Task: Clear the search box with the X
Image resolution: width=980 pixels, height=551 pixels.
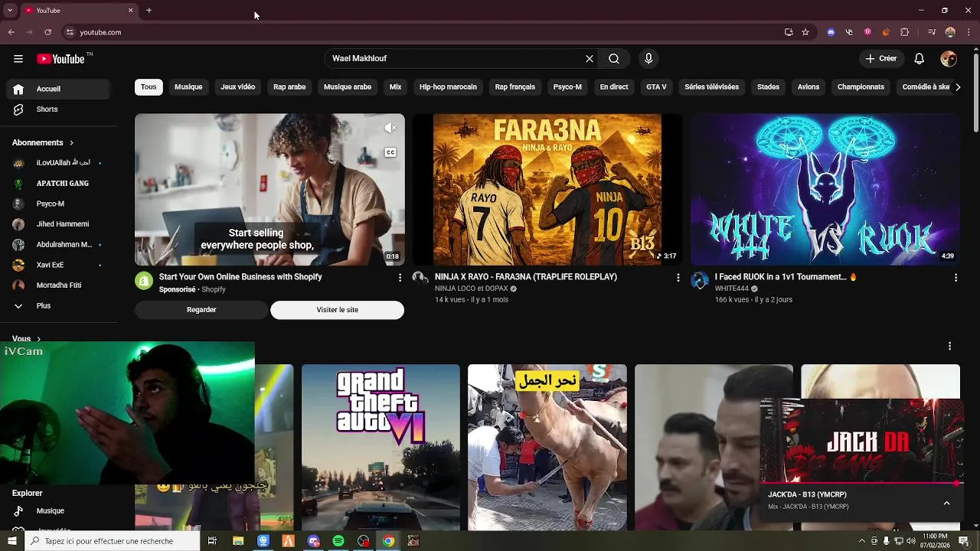Action: click(590, 59)
